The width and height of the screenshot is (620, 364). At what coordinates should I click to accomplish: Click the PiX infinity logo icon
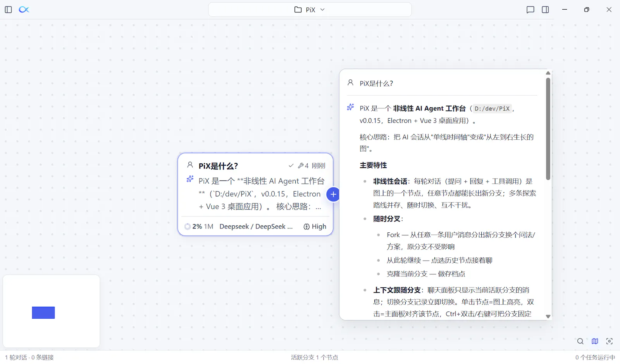[x=24, y=10]
